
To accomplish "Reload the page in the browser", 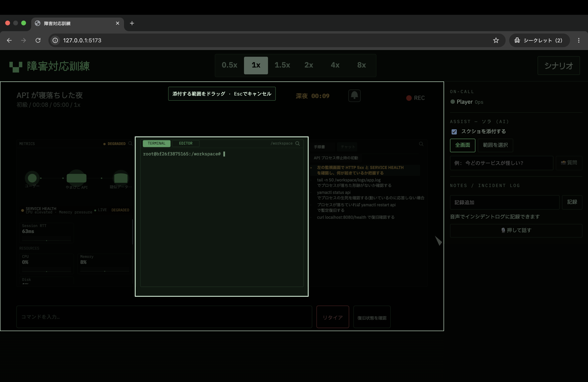I will pos(38,40).
